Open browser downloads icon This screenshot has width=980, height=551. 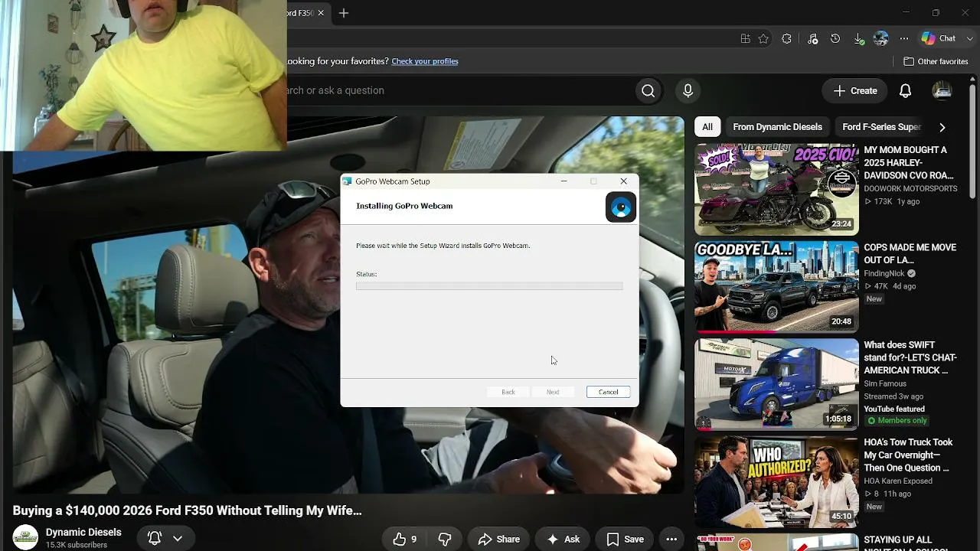(x=858, y=38)
